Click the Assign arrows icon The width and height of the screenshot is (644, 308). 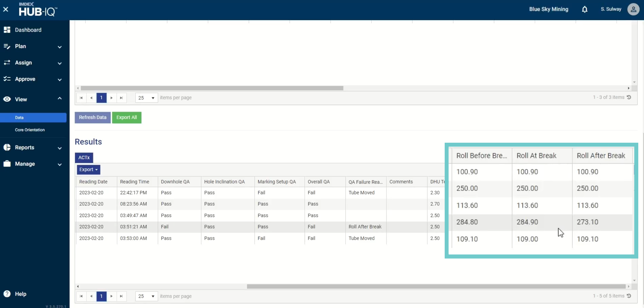(7, 63)
